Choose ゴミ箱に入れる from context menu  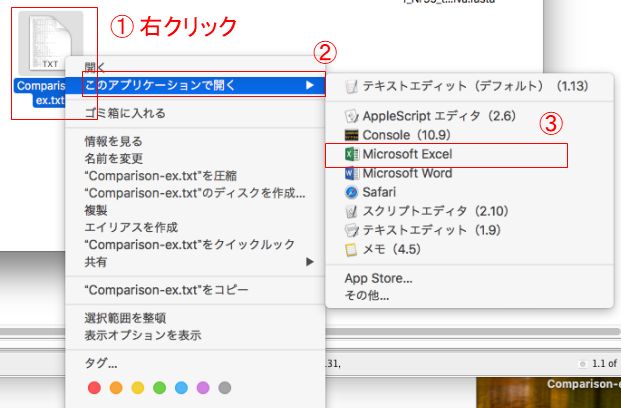click(x=195, y=113)
